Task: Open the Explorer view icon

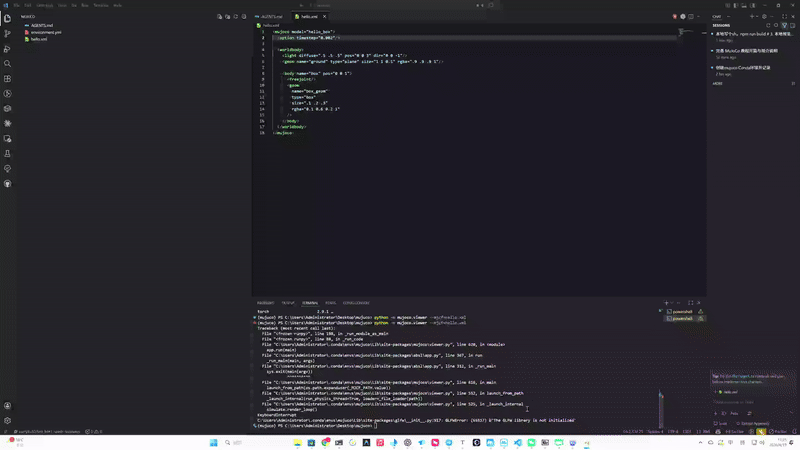Action: pos(8,17)
